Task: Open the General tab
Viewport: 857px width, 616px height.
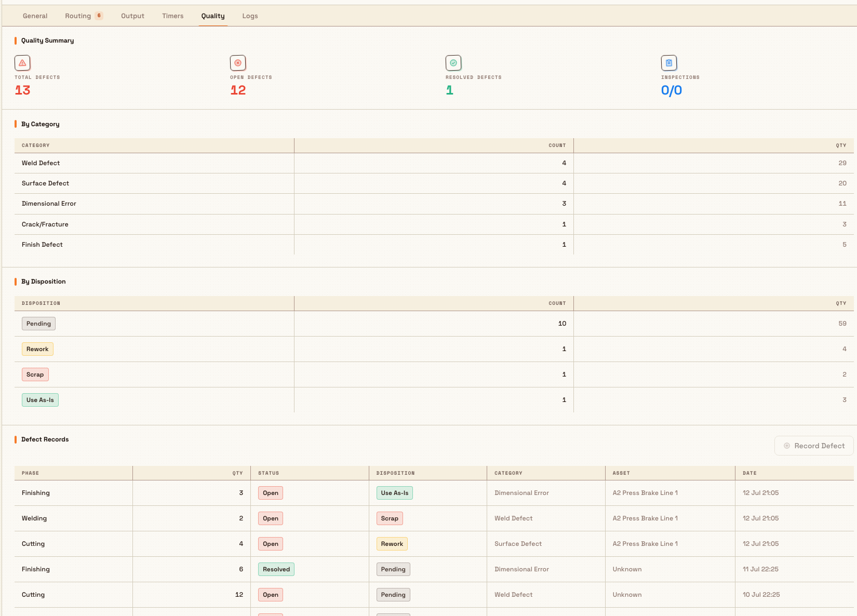Action: point(35,16)
